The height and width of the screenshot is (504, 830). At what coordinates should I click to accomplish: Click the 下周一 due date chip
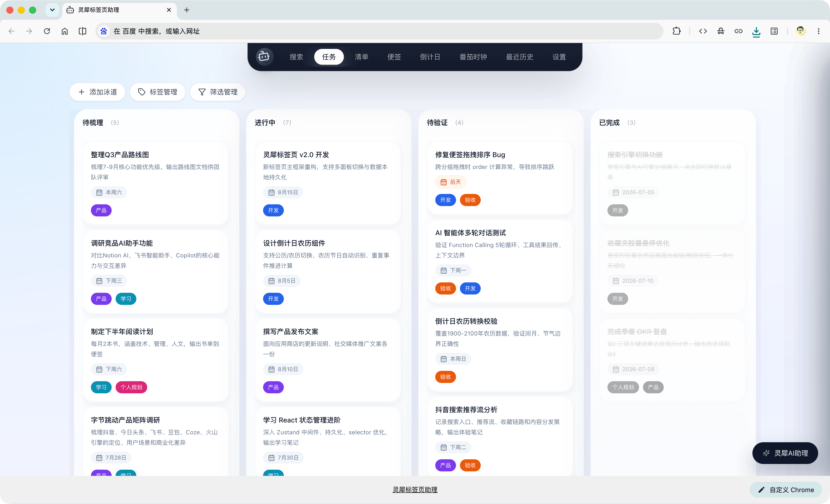click(x=453, y=270)
